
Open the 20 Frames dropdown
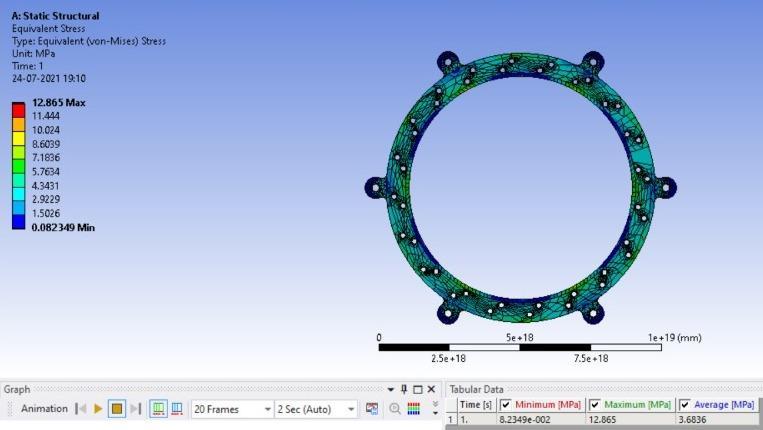tap(232, 410)
